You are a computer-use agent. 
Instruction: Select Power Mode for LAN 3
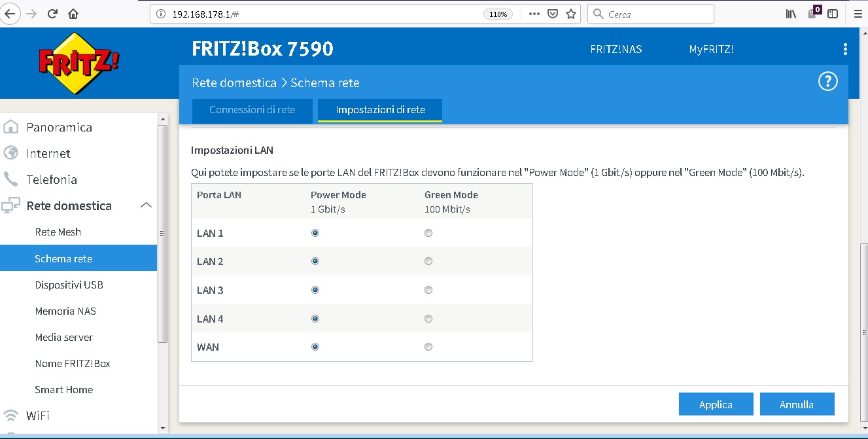click(315, 290)
